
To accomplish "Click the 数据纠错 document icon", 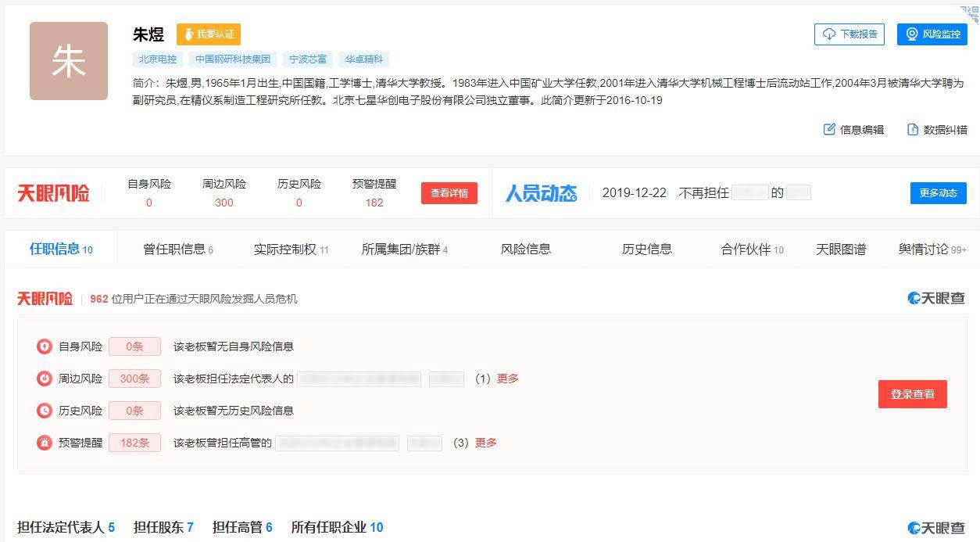I will coord(913,129).
